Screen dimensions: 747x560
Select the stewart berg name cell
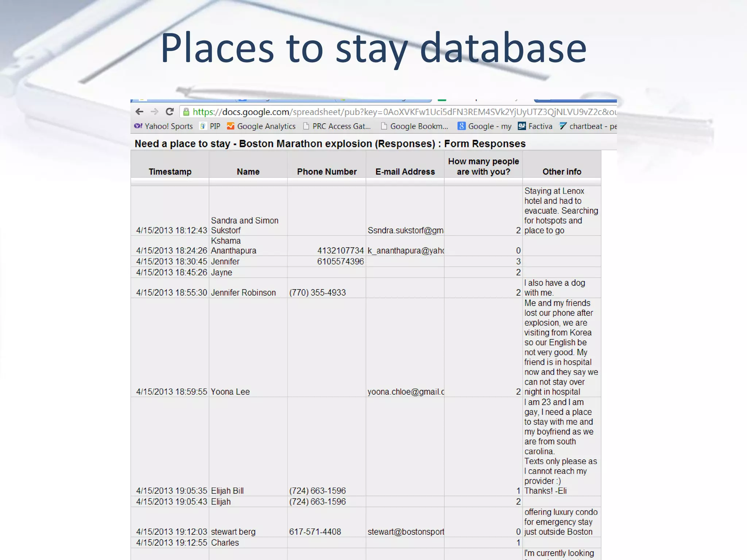tap(248, 522)
